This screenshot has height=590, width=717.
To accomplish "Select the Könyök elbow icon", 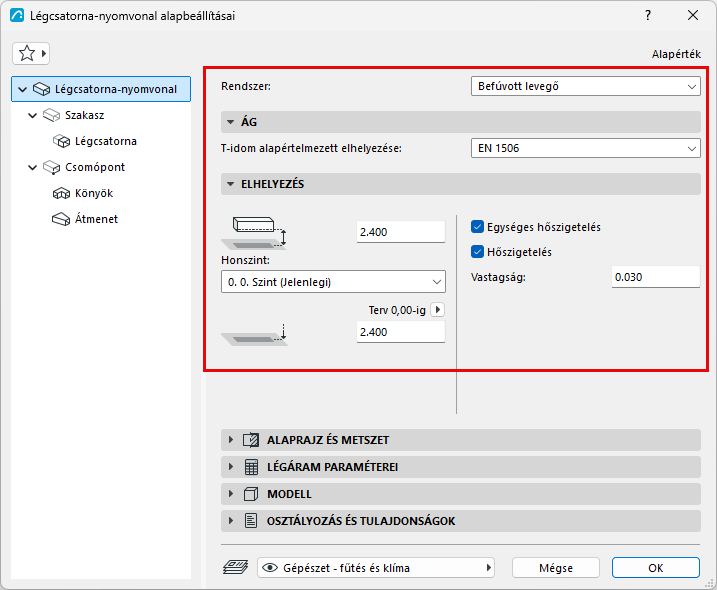I will coord(61,193).
